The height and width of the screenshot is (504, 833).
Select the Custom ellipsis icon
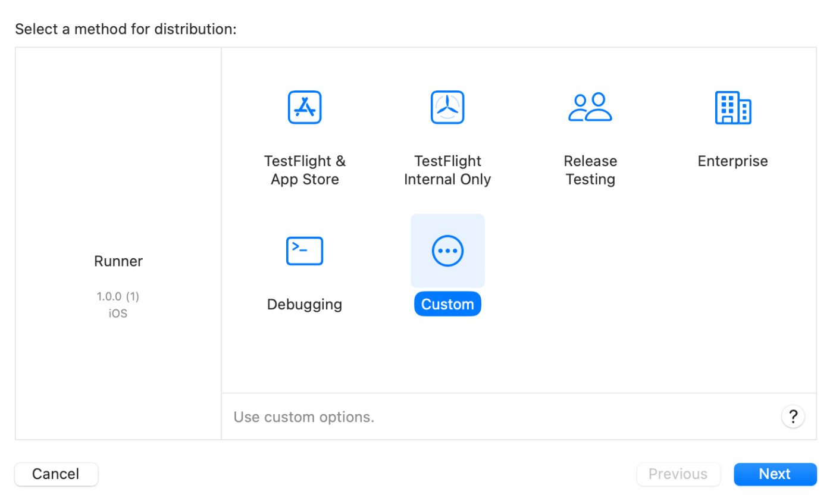(447, 251)
